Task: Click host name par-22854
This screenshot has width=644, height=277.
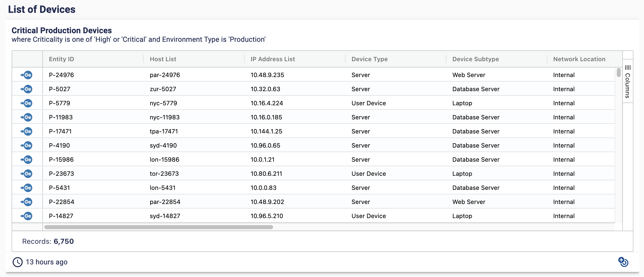Action: (x=165, y=202)
